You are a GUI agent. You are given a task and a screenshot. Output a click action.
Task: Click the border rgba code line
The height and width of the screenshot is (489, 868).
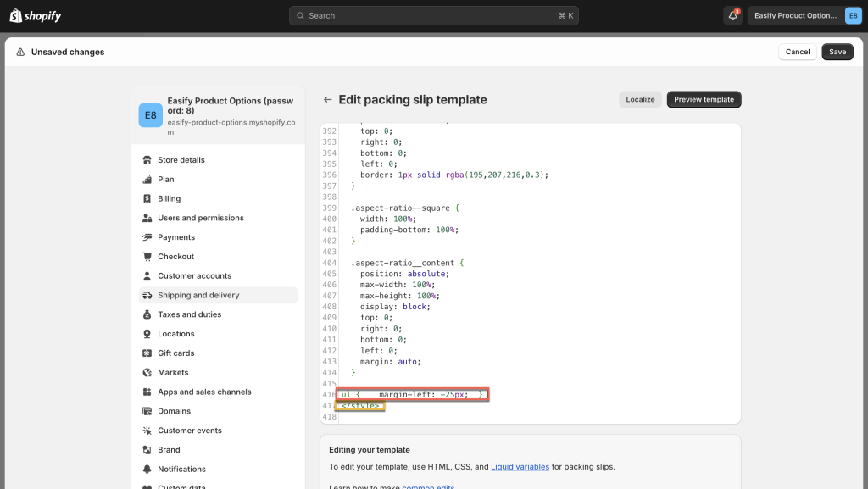pyautogui.click(x=454, y=175)
